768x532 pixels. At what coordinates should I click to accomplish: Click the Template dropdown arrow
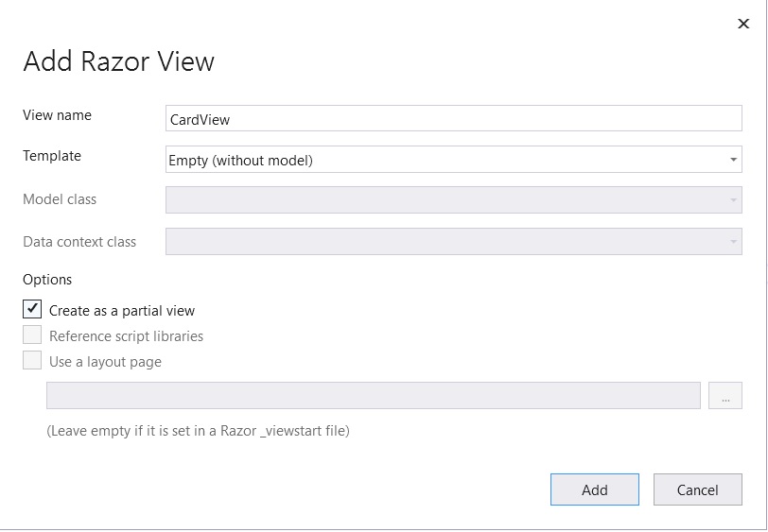pyautogui.click(x=733, y=160)
